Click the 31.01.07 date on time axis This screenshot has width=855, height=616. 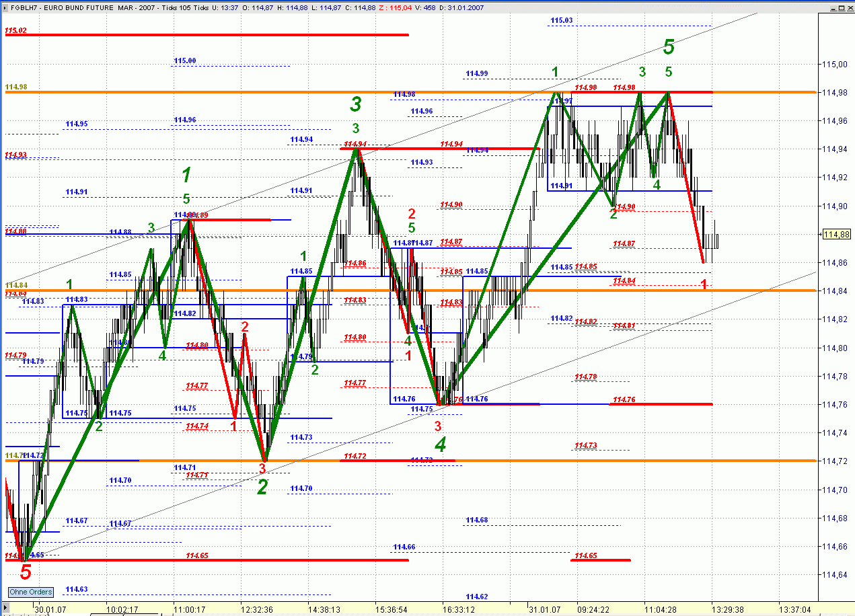point(544,609)
